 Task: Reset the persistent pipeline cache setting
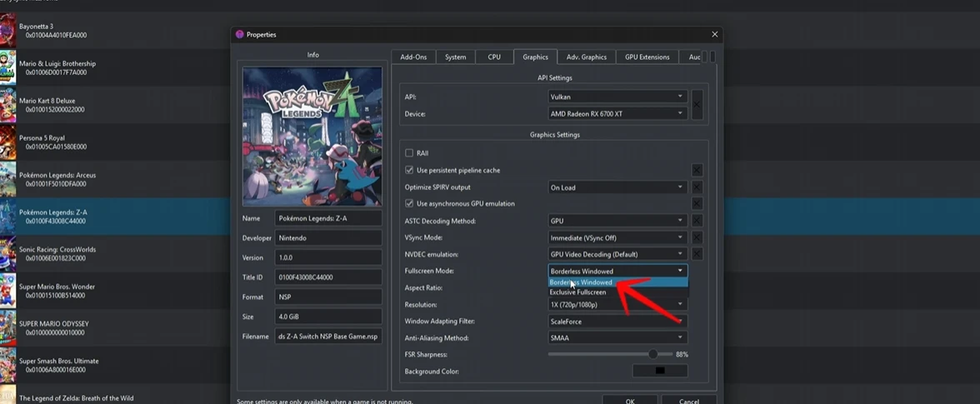(697, 171)
